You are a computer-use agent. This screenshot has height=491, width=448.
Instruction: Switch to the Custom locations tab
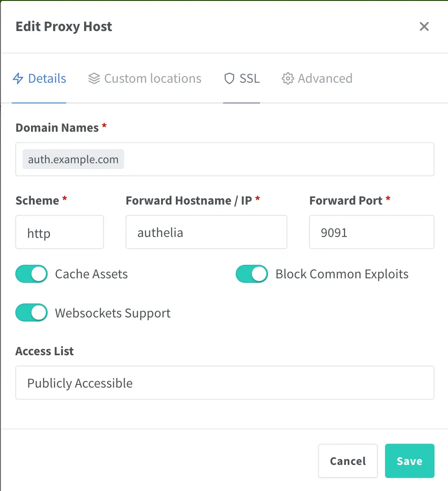pyautogui.click(x=152, y=79)
